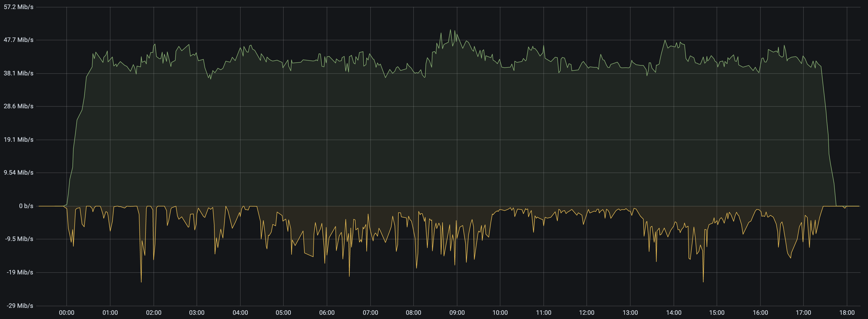The width and height of the screenshot is (868, 319).
Task: Click the green series highest peak before 09:00
Action: coord(450,30)
